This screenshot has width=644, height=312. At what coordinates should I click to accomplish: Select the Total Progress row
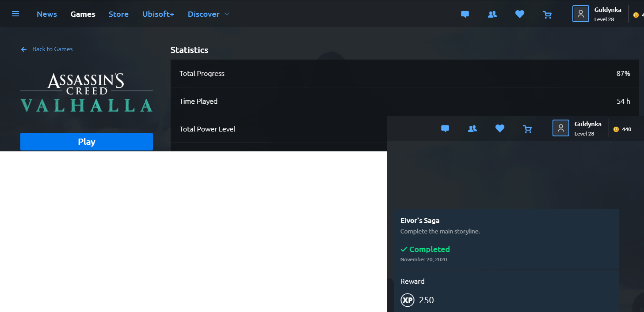[405, 73]
